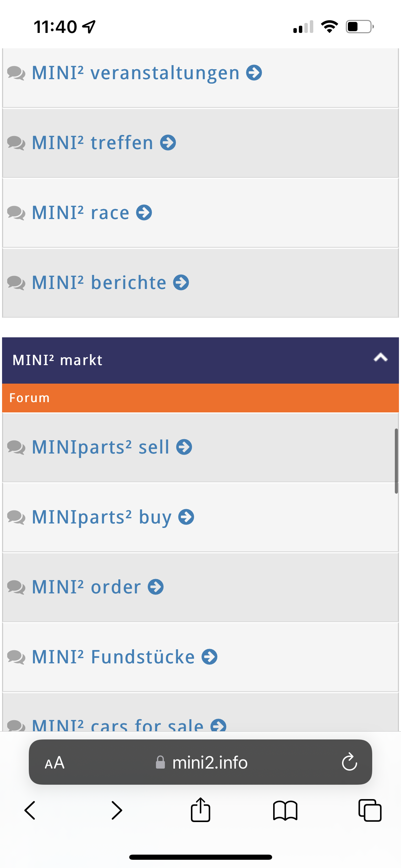Click the page scrollbar on right edge

click(x=396, y=460)
